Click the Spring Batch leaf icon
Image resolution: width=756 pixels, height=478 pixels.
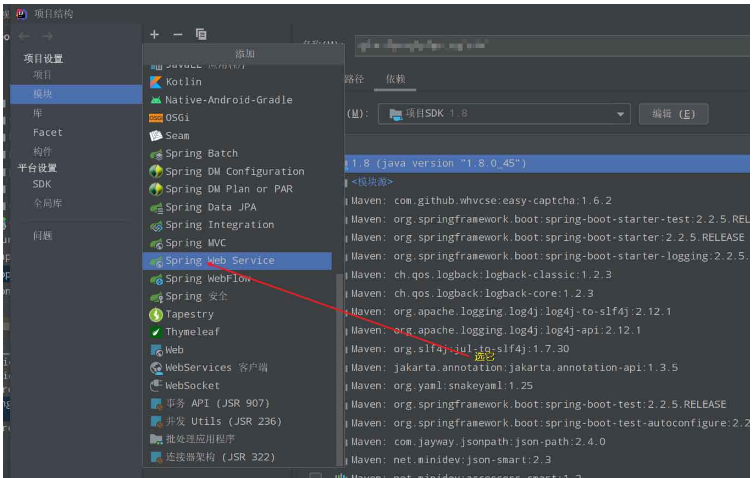coord(156,154)
